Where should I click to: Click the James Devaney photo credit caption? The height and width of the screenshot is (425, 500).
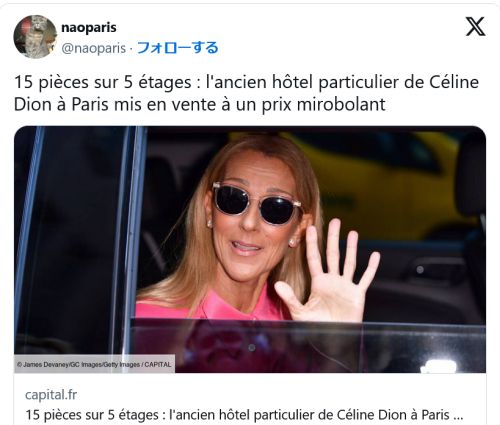(94, 364)
